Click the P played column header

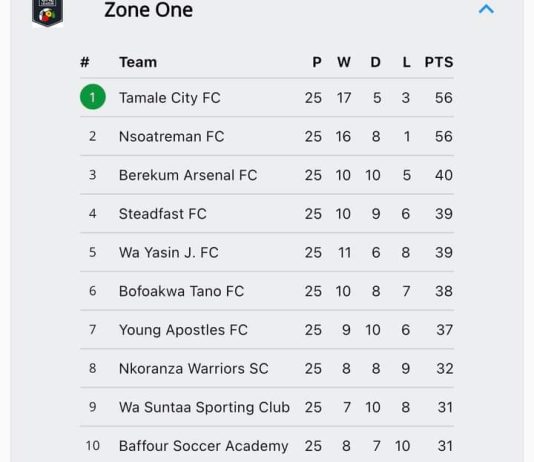click(x=317, y=62)
